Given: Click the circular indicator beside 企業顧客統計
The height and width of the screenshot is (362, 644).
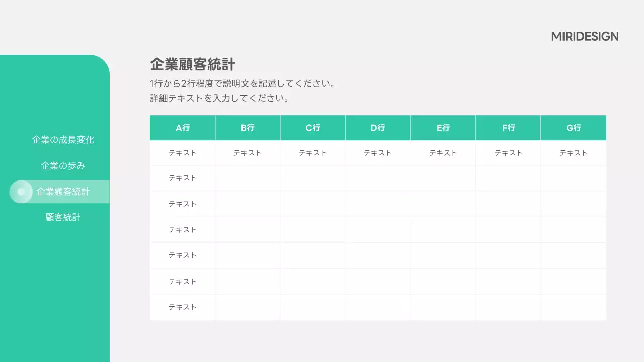Looking at the screenshot, I should point(21,192).
